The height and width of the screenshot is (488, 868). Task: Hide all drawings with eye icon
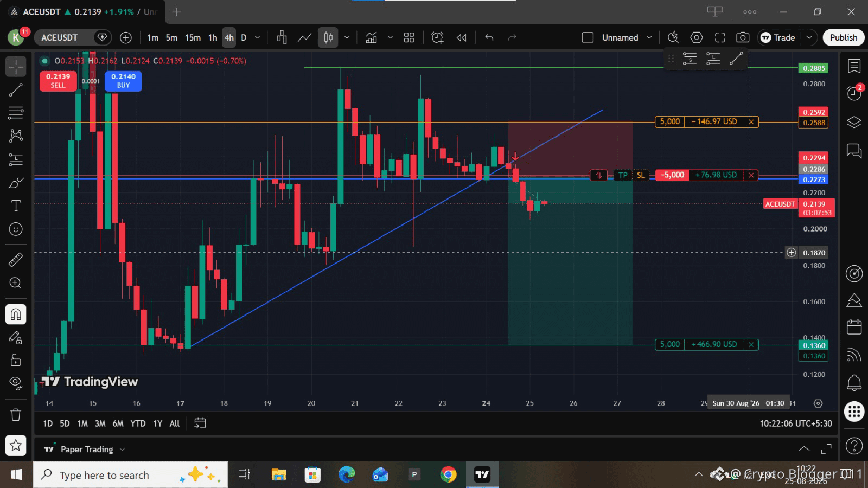tap(16, 383)
